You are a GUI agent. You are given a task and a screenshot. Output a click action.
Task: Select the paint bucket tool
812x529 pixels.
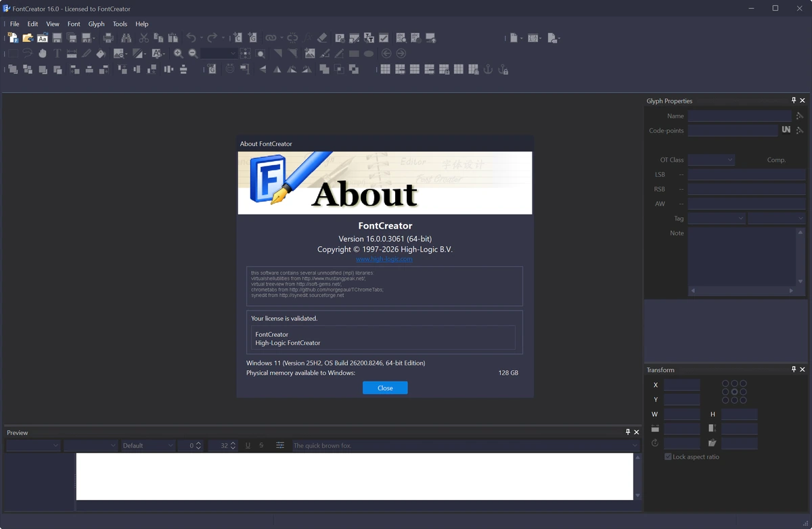point(101,53)
